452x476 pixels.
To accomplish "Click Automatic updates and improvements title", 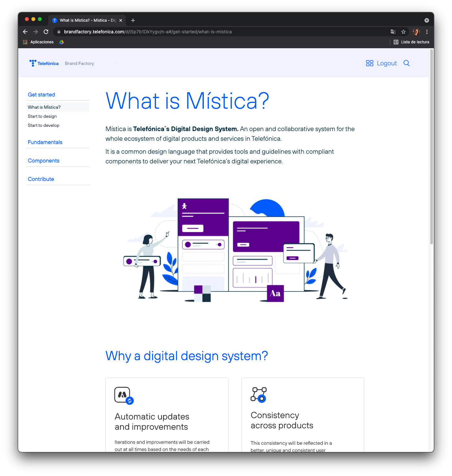I will 152,422.
